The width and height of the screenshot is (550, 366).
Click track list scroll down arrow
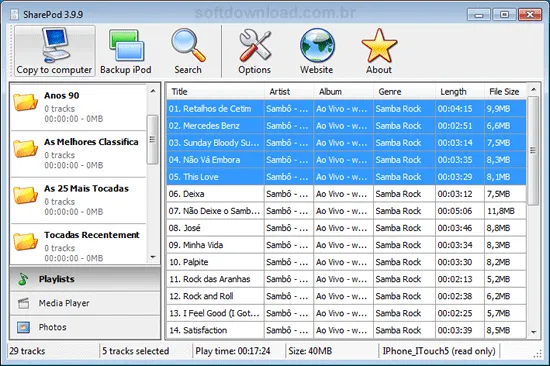pyautogui.click(x=534, y=332)
